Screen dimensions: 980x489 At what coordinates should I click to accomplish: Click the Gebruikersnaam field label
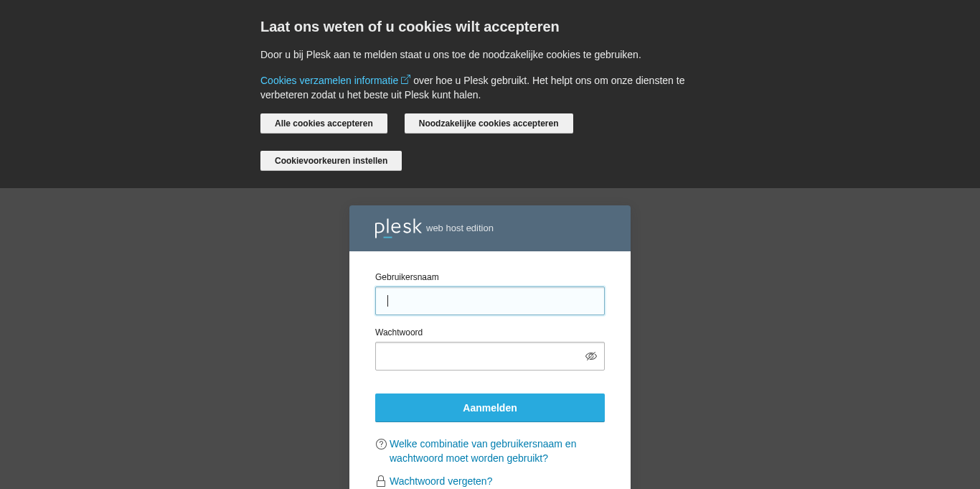pos(407,277)
